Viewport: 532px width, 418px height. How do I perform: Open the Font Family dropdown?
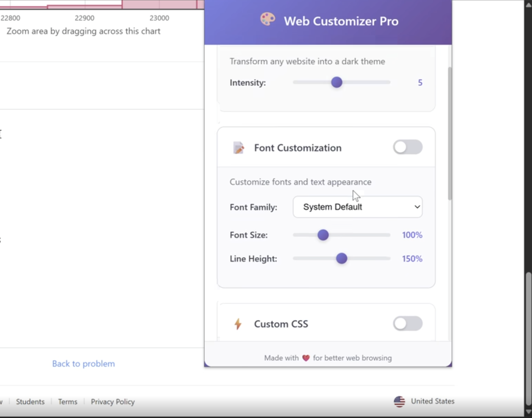coord(358,207)
